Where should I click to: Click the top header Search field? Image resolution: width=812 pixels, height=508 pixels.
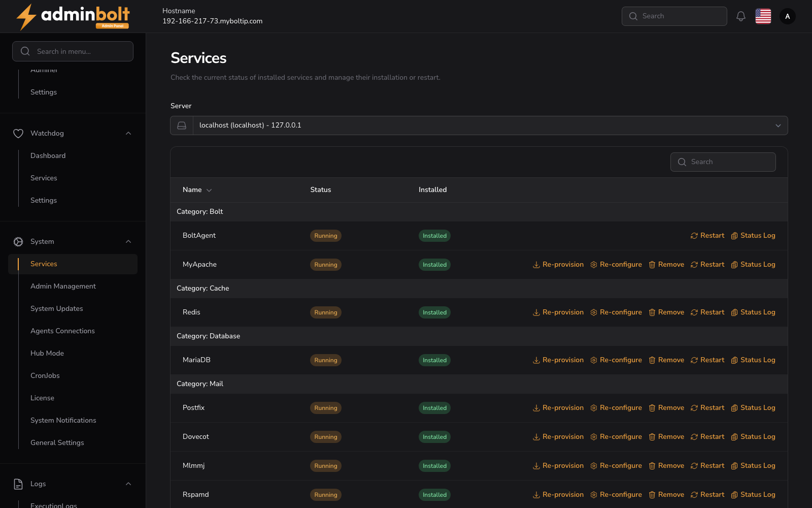pos(674,16)
